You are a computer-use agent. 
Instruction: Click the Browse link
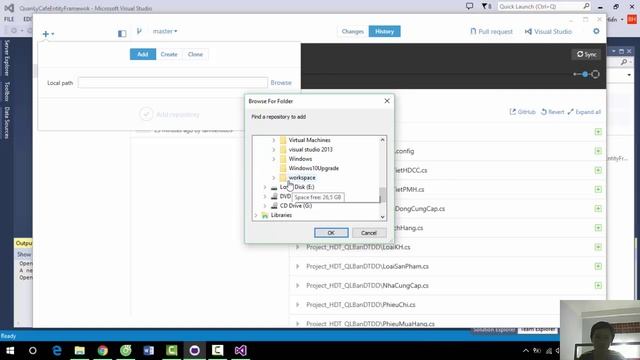point(281,83)
